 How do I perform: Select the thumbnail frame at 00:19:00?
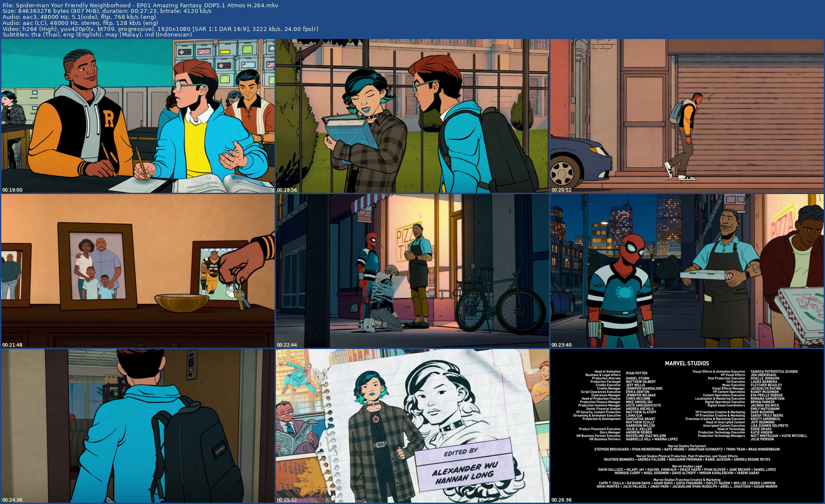tap(138, 116)
